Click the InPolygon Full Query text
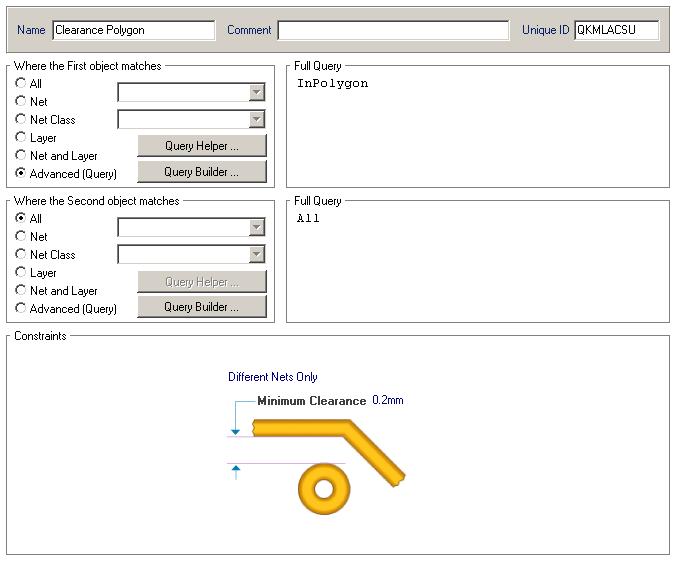Image resolution: width=675 pixels, height=561 pixels. (332, 84)
